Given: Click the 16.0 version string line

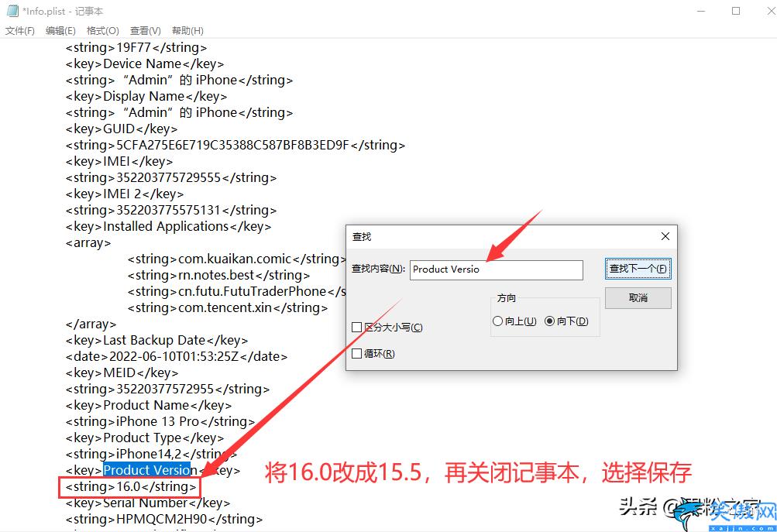Looking at the screenshot, I should (131, 486).
